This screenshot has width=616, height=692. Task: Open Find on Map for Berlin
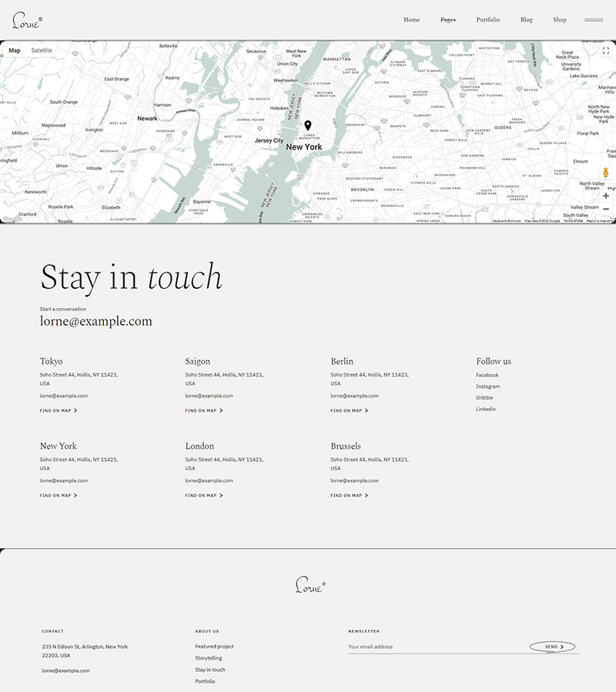click(x=349, y=411)
